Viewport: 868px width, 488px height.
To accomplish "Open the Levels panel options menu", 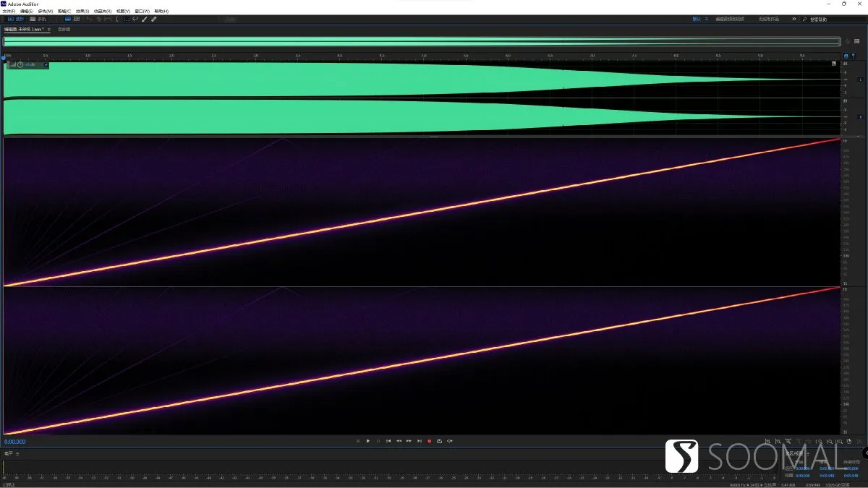I will pyautogui.click(x=17, y=453).
